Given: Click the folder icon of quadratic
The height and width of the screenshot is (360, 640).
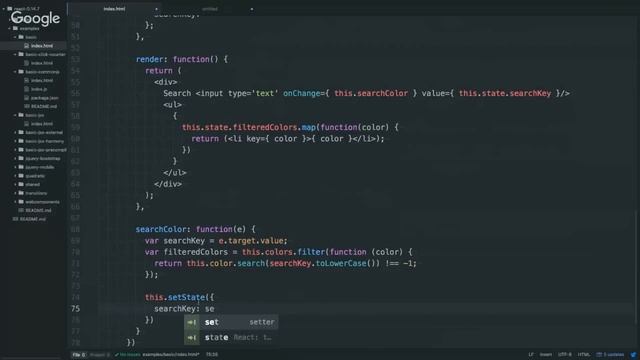Looking at the screenshot, I should [x=21, y=176].
